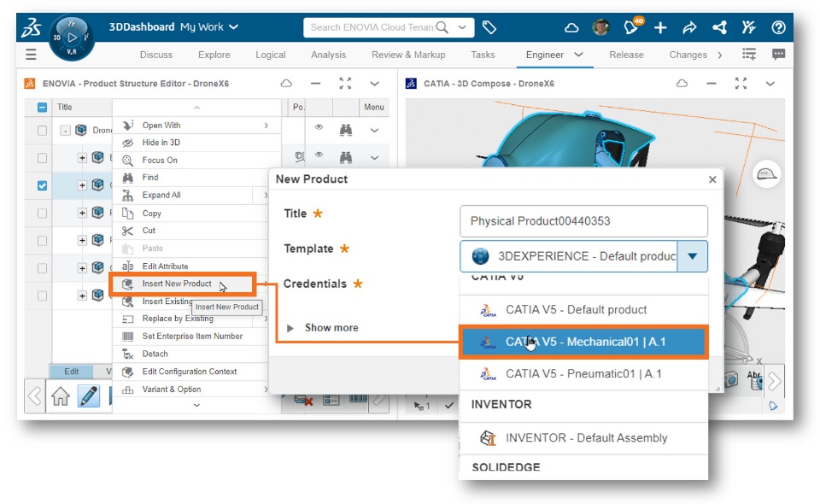Switch to the Release tab

626,55
